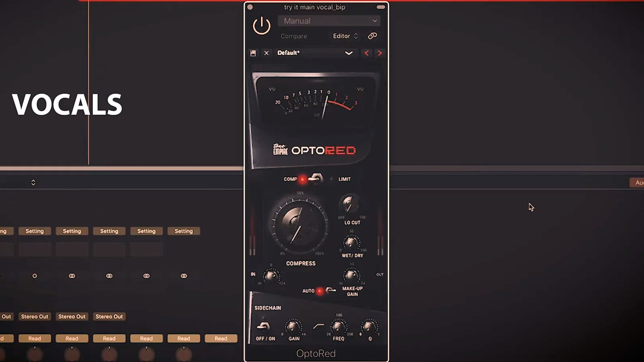The height and width of the screenshot is (362, 644).
Task: Flip the AUTO makeup gain switch
Action: (330, 290)
